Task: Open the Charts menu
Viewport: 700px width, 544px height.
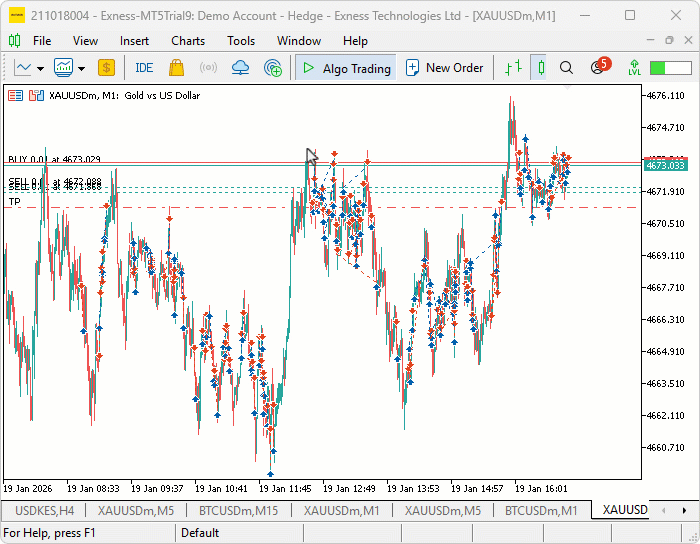Action: point(188,41)
